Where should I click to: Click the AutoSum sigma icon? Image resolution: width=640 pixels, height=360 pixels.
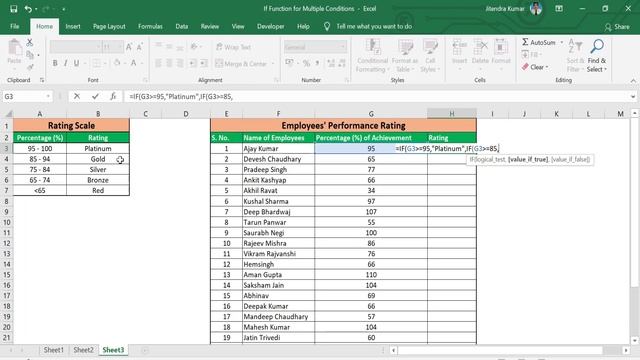[525, 42]
